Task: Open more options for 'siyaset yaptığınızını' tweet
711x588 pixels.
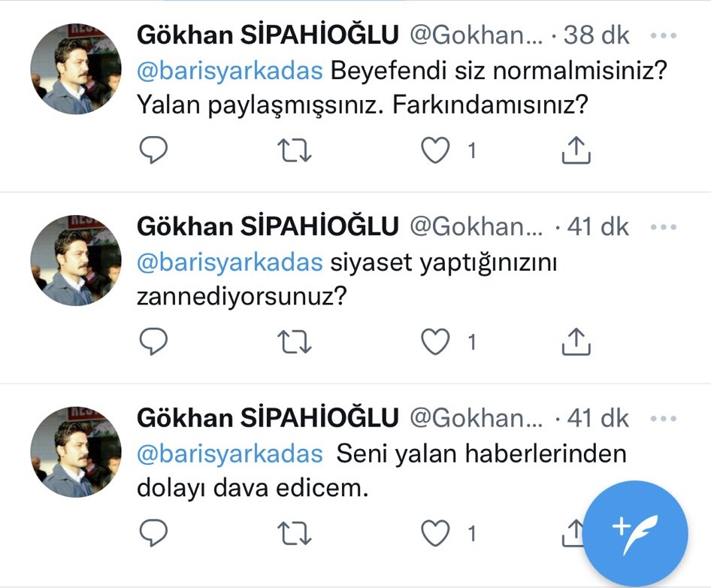Action: [x=663, y=226]
